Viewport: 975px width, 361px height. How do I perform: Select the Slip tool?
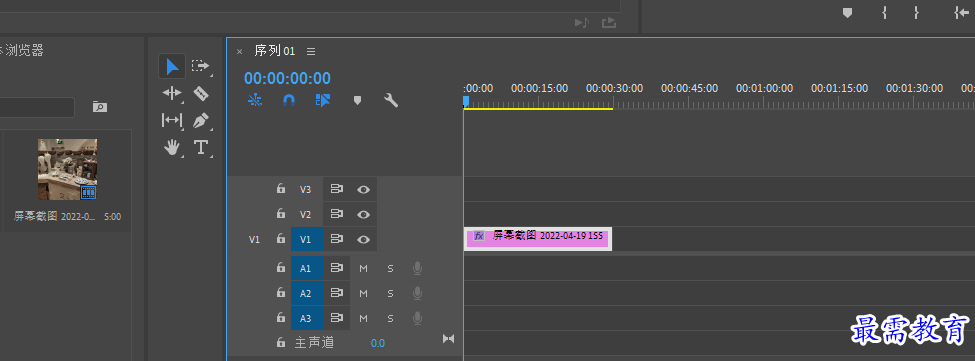pos(172,120)
